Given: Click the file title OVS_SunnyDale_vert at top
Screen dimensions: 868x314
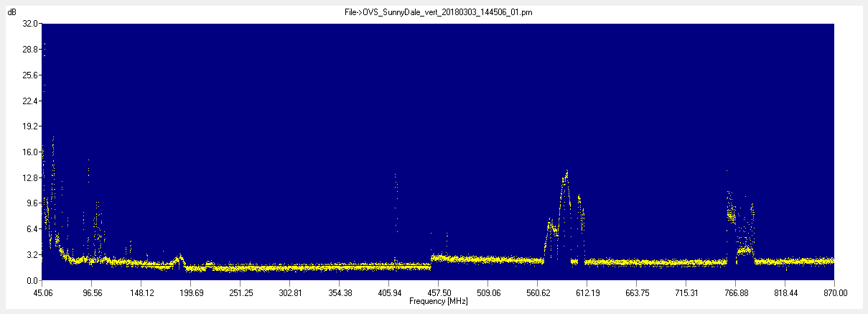Looking at the screenshot, I should 438,12.
